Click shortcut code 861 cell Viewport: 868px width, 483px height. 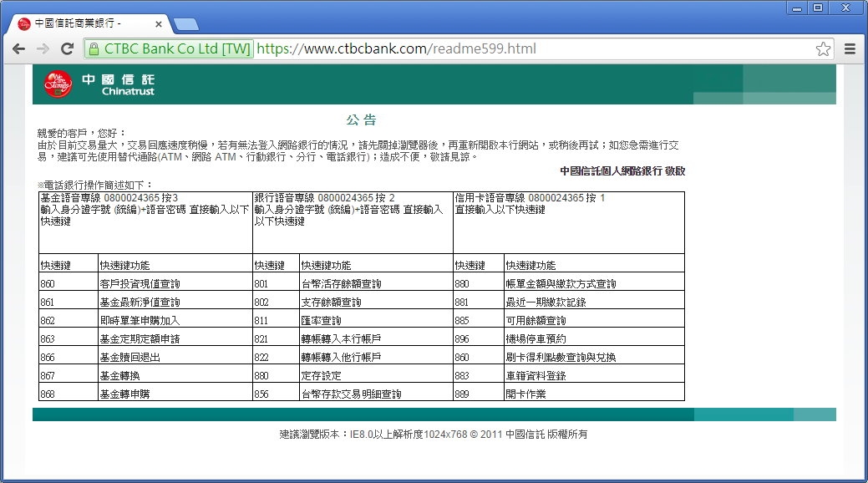(x=69, y=302)
